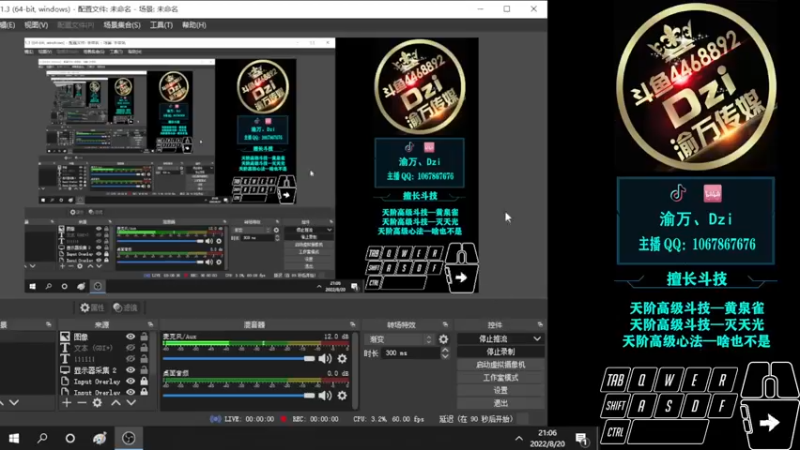Expand the 停止推流 dropdown arrow
This screenshot has height=450, width=800.
click(537, 339)
